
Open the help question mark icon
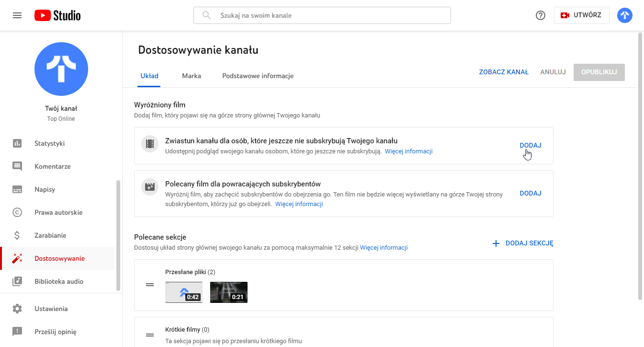tap(541, 15)
